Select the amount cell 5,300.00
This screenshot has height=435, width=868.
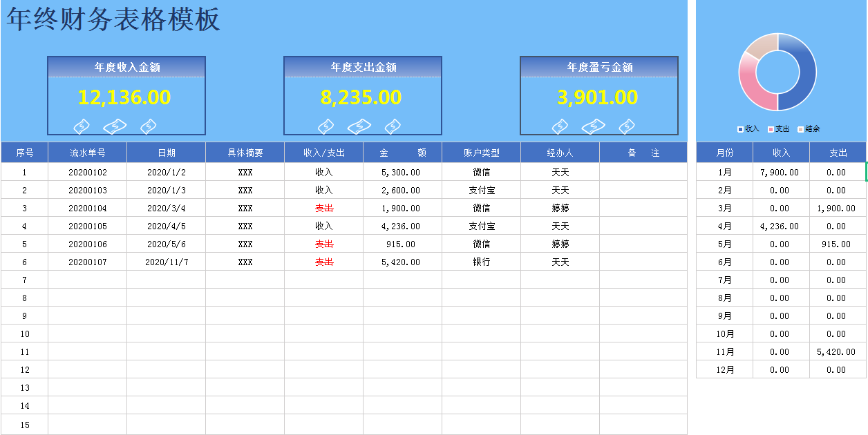tap(403, 172)
